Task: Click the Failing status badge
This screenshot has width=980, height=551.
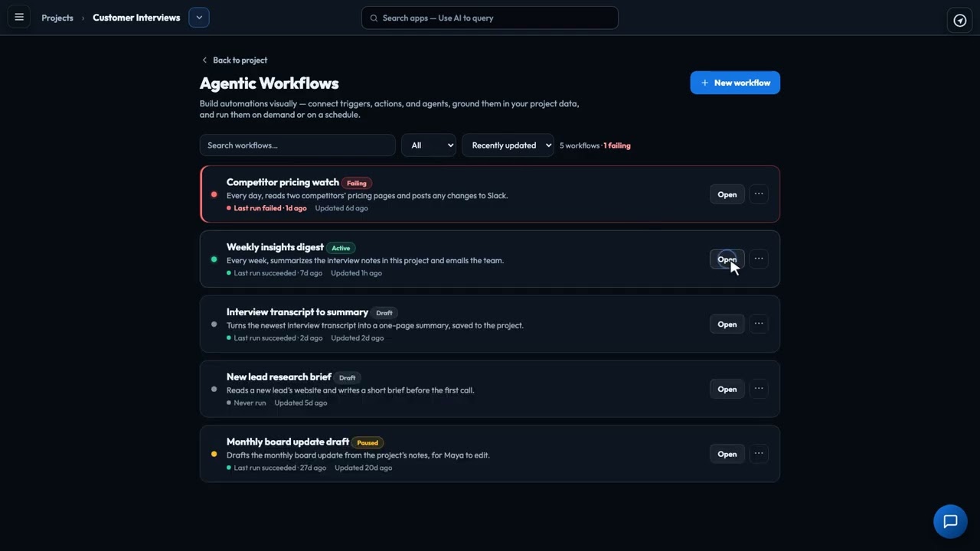Action: coord(357,183)
